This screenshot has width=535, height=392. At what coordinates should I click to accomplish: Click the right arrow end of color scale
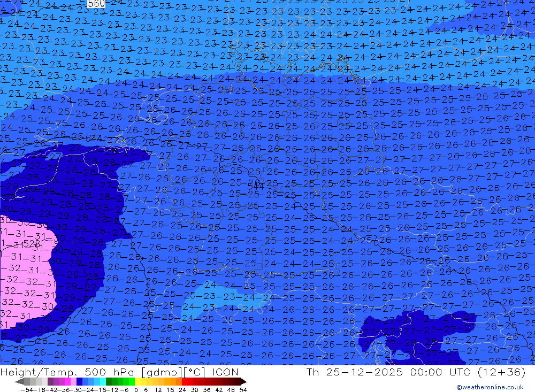tap(243, 381)
